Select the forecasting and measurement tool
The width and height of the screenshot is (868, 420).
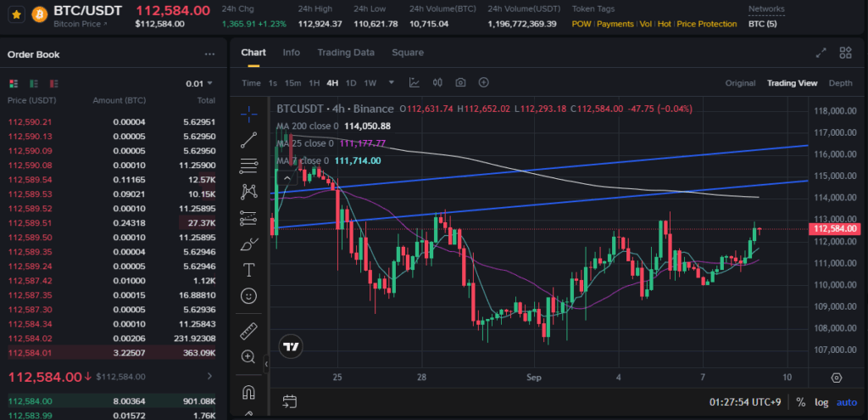pyautogui.click(x=249, y=218)
